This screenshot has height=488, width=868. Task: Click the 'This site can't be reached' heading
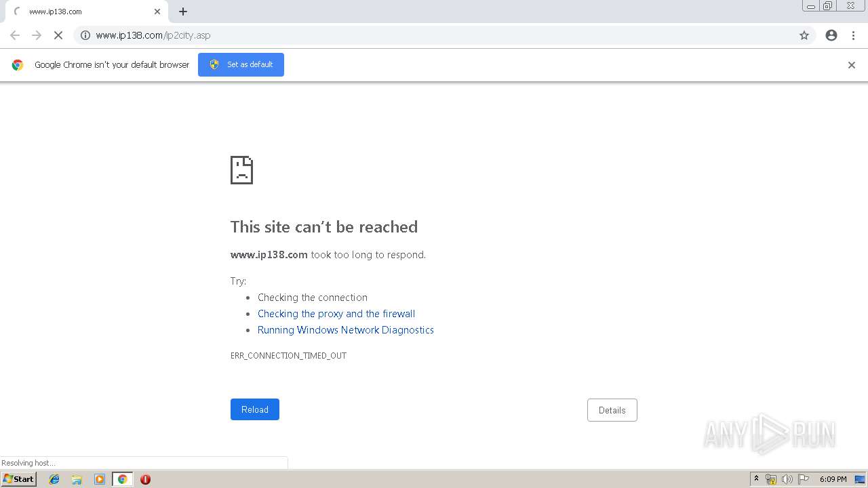pos(324,227)
